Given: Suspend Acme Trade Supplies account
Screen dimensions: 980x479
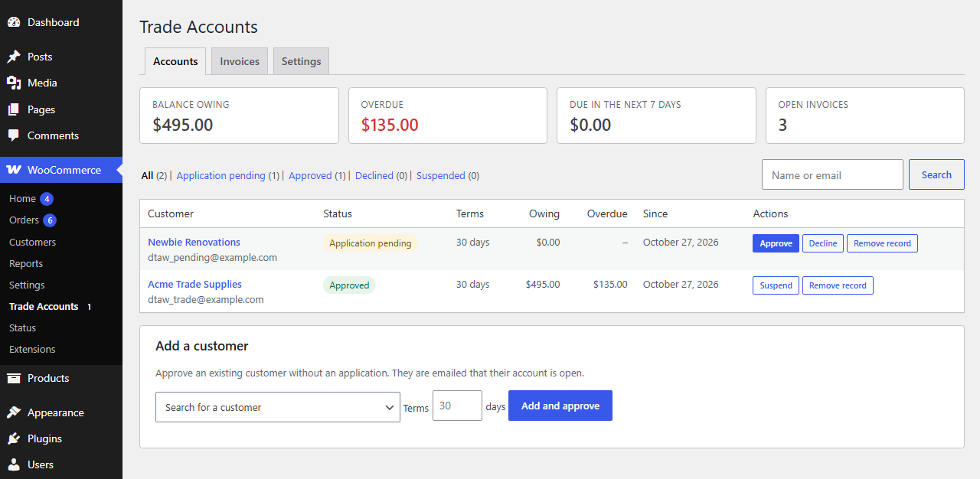Looking at the screenshot, I should click(776, 285).
